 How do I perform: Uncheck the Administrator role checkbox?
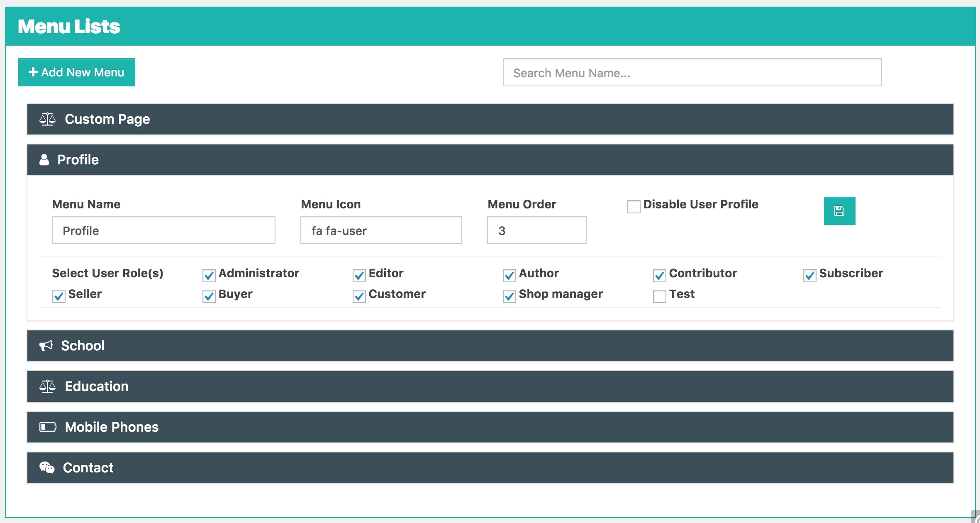tap(209, 275)
